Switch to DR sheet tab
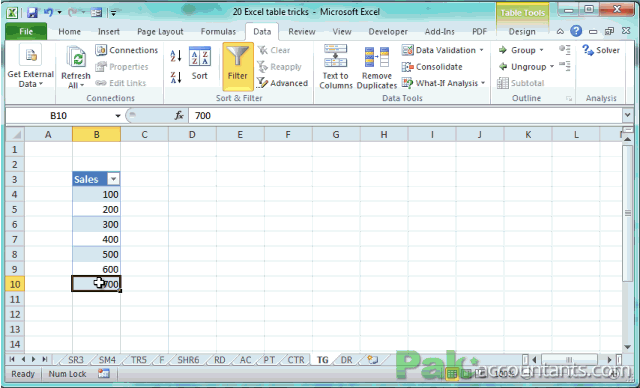The height and width of the screenshot is (388, 640). click(x=346, y=360)
